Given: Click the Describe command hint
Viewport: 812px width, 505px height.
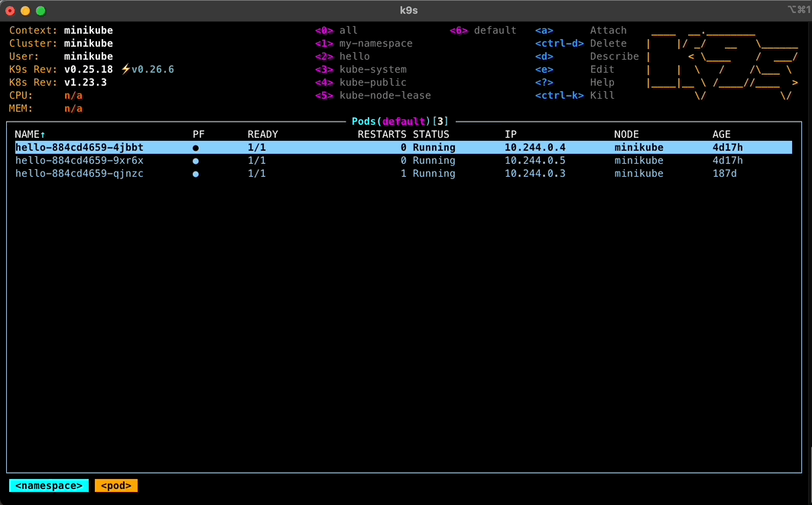Looking at the screenshot, I should [587, 57].
